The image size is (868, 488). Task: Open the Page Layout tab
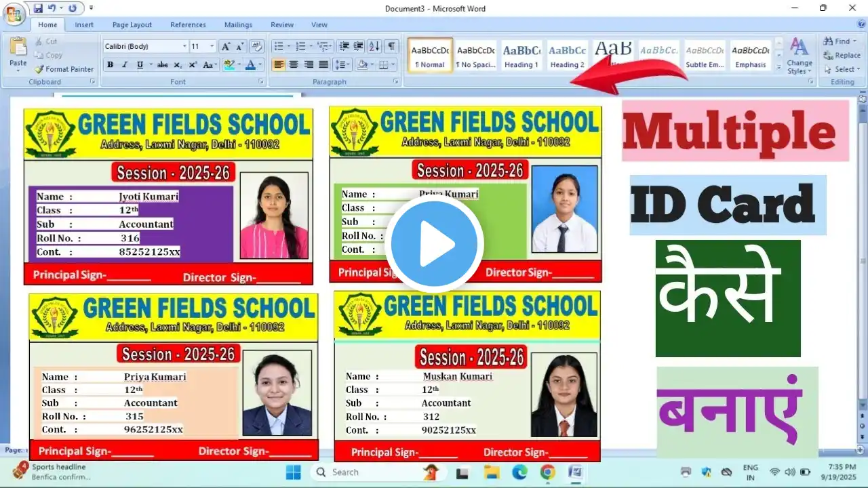[132, 25]
